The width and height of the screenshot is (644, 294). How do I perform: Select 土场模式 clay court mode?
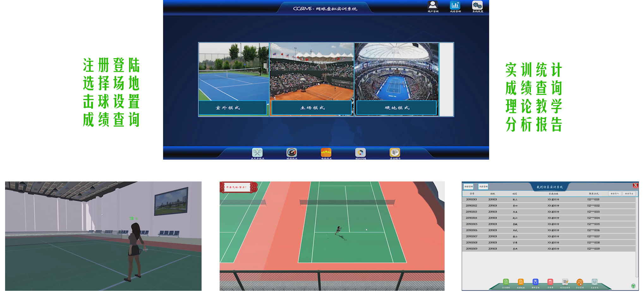pos(312,108)
